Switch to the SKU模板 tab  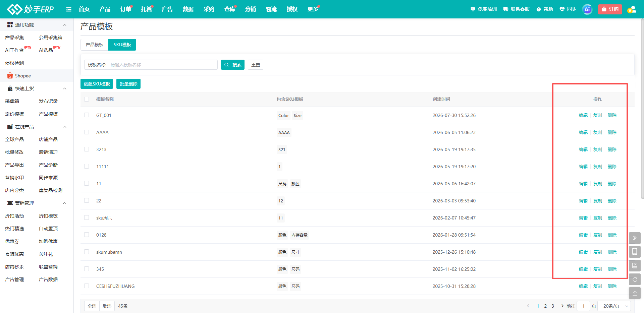(122, 45)
